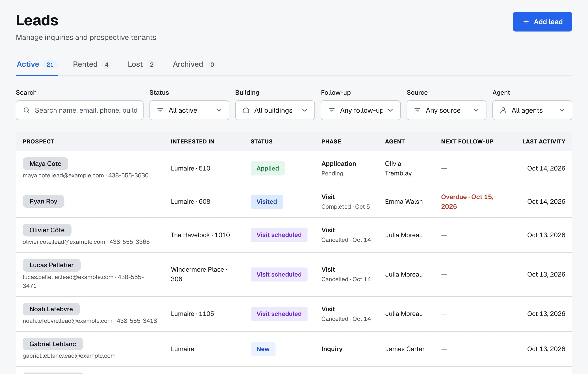Viewport: 588px width, 374px height.
Task: Open Lucas Pelletier's lead
Action: point(51,265)
